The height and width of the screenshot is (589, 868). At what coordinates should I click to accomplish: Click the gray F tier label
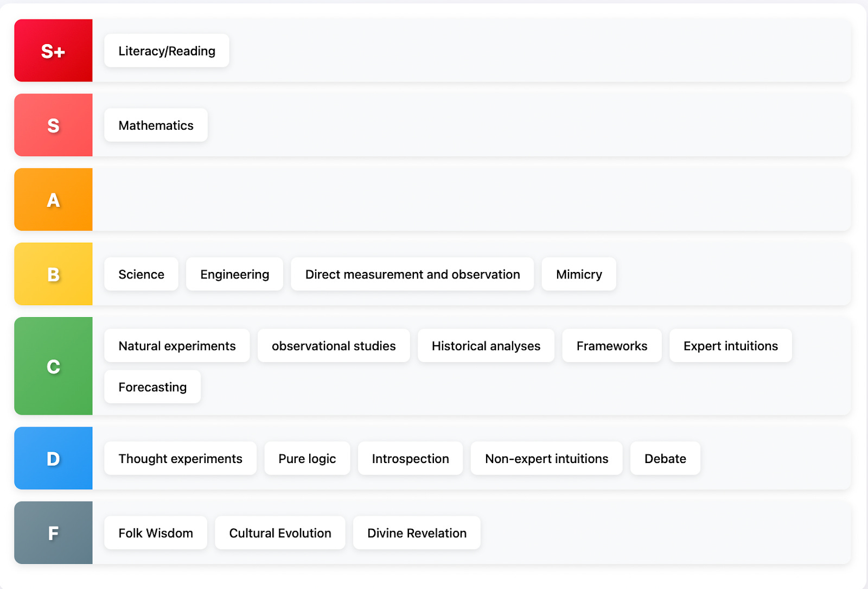pyautogui.click(x=53, y=533)
